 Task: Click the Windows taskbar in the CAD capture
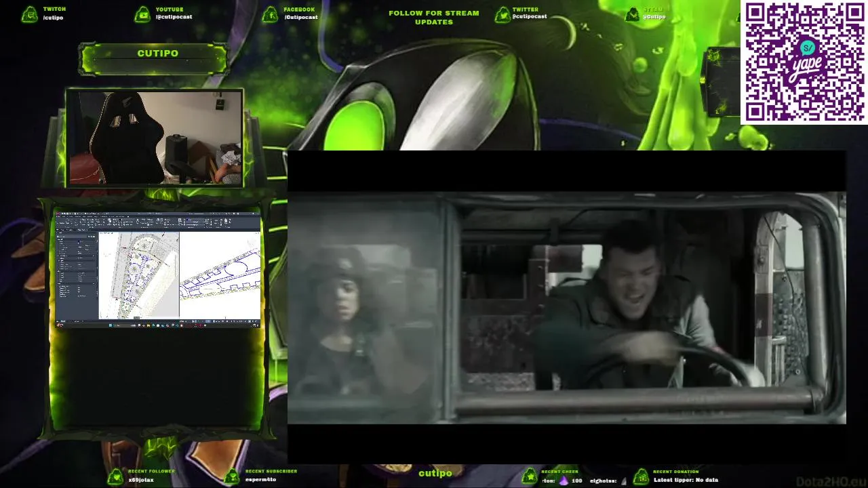point(158,325)
